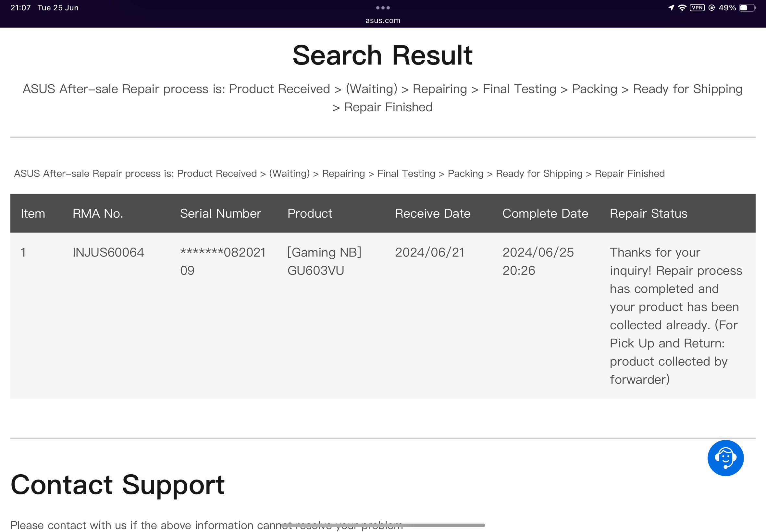Click the Serial Number column header
This screenshot has height=532, width=766.
pyautogui.click(x=220, y=213)
